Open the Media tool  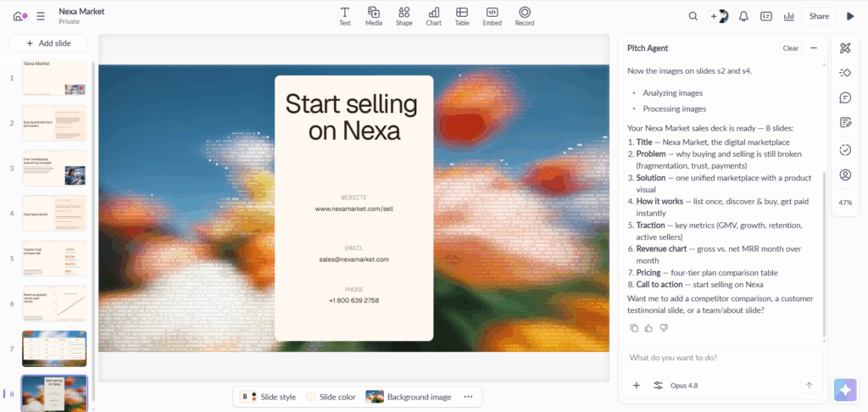point(374,16)
